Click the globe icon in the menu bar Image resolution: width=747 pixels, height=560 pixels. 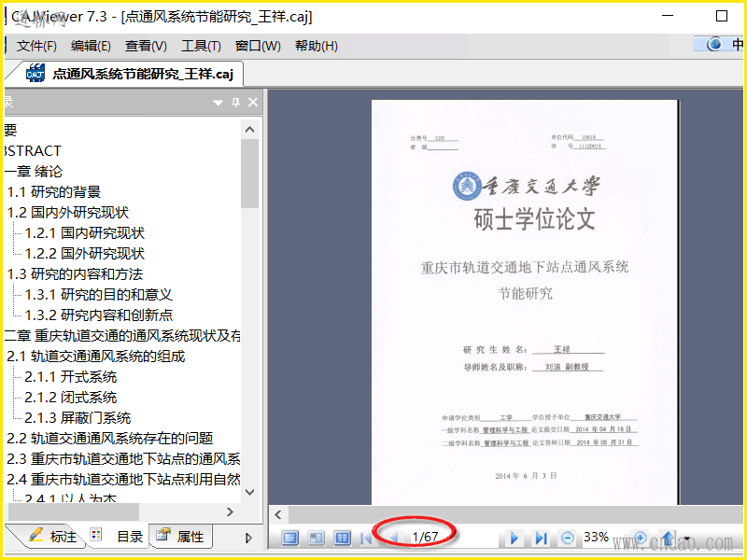[x=713, y=44]
